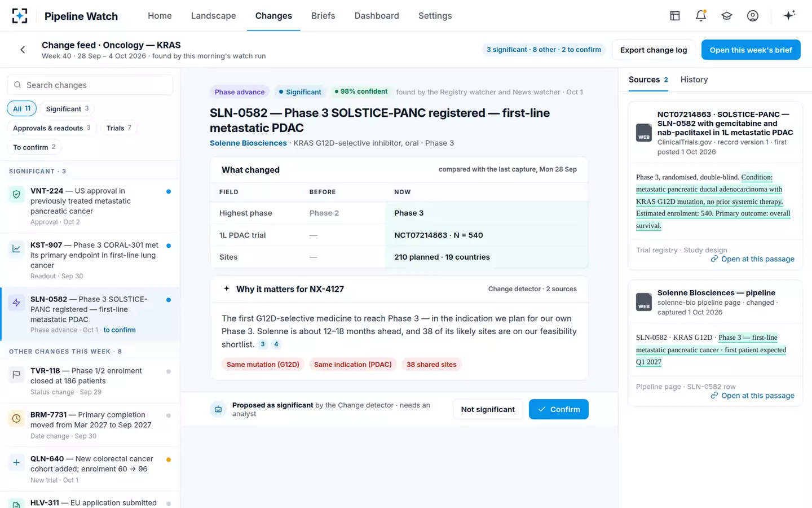Open the Briefs tab
The height and width of the screenshot is (508, 812).
point(323,16)
